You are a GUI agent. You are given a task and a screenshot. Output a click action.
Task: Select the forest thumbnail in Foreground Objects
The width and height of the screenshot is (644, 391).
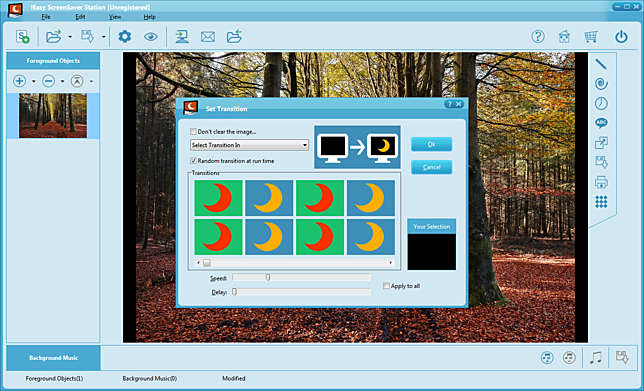[53, 115]
